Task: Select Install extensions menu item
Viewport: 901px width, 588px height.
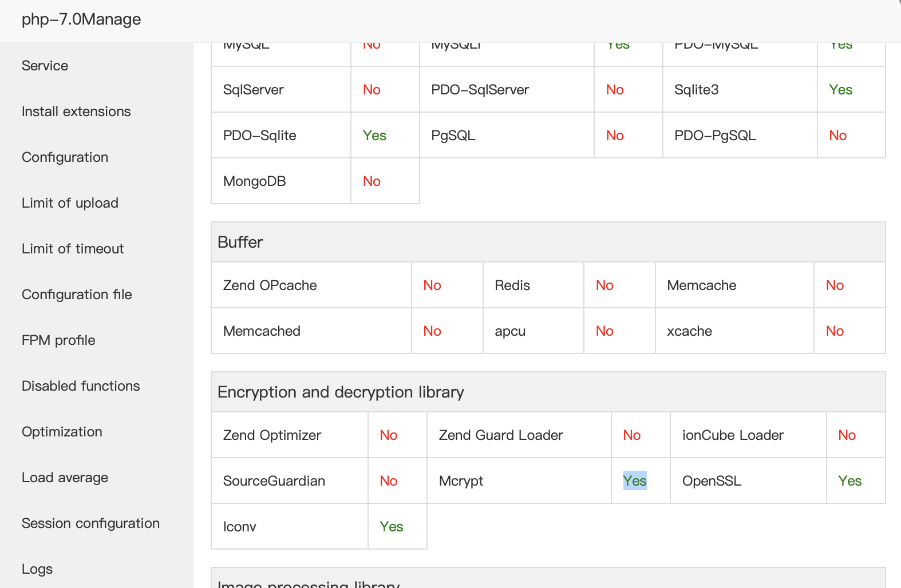Action: click(76, 112)
